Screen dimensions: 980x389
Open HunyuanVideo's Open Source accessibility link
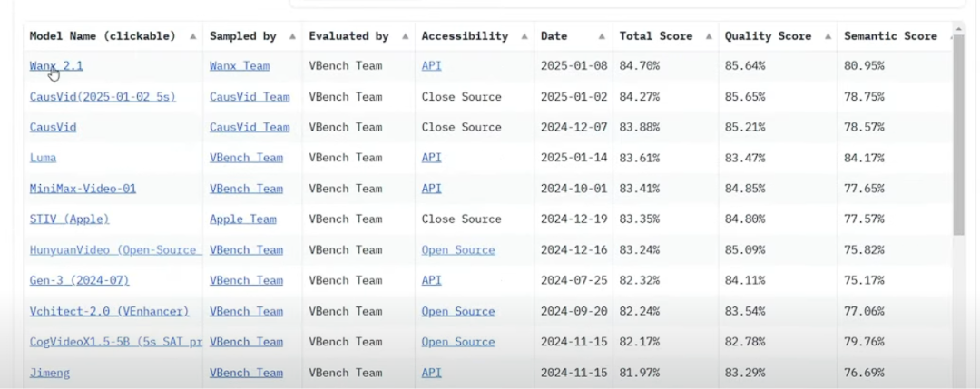[458, 250]
